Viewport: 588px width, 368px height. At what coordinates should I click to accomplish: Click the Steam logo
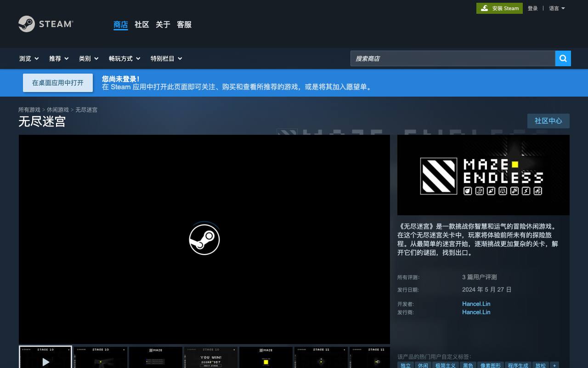pos(46,24)
